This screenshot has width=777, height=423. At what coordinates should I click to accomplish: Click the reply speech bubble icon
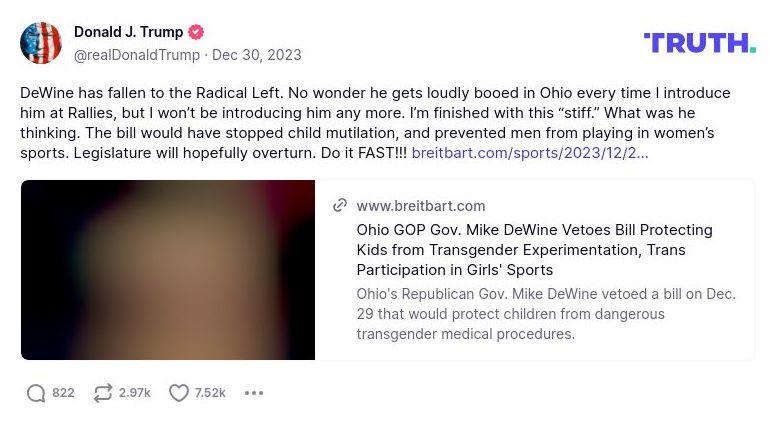36,393
